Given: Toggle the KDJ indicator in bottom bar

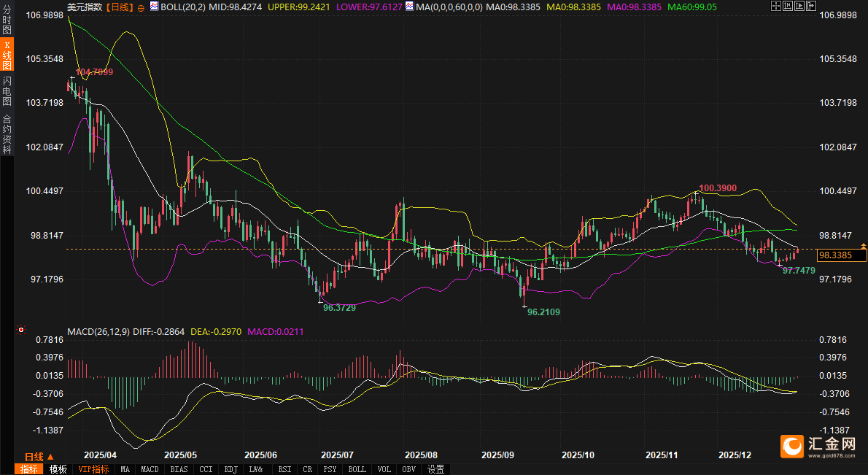Looking at the screenshot, I should (230, 469).
